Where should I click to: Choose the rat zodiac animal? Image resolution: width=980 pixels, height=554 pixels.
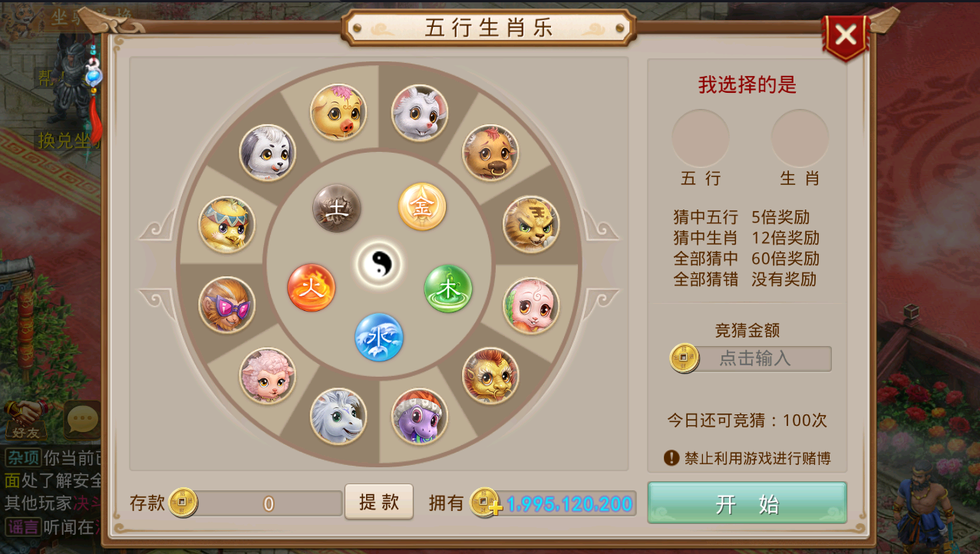click(420, 113)
